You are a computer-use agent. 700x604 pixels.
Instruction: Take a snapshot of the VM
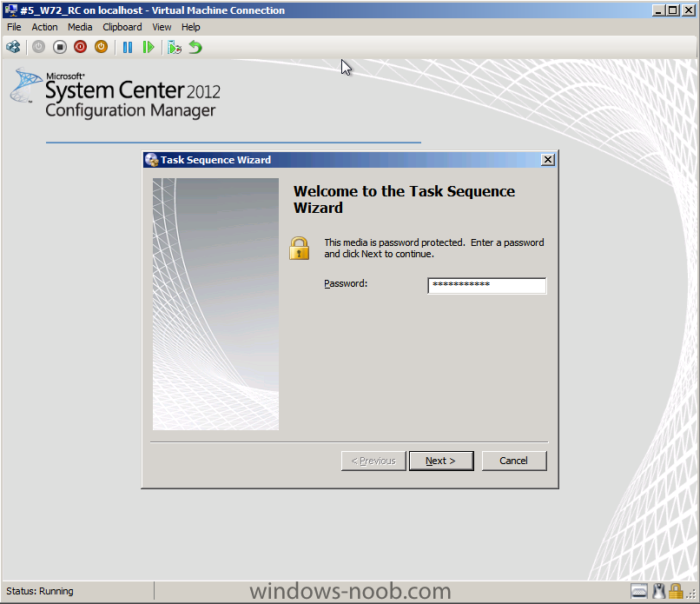click(174, 47)
